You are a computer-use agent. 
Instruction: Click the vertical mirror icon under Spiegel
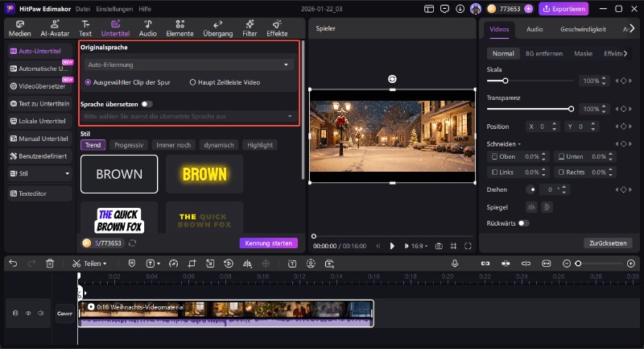pos(547,207)
